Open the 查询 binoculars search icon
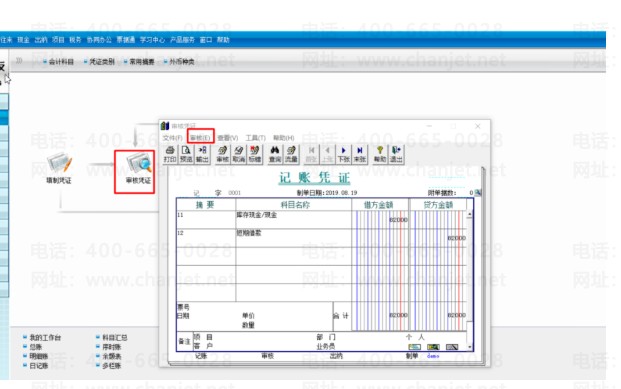 (x=275, y=154)
